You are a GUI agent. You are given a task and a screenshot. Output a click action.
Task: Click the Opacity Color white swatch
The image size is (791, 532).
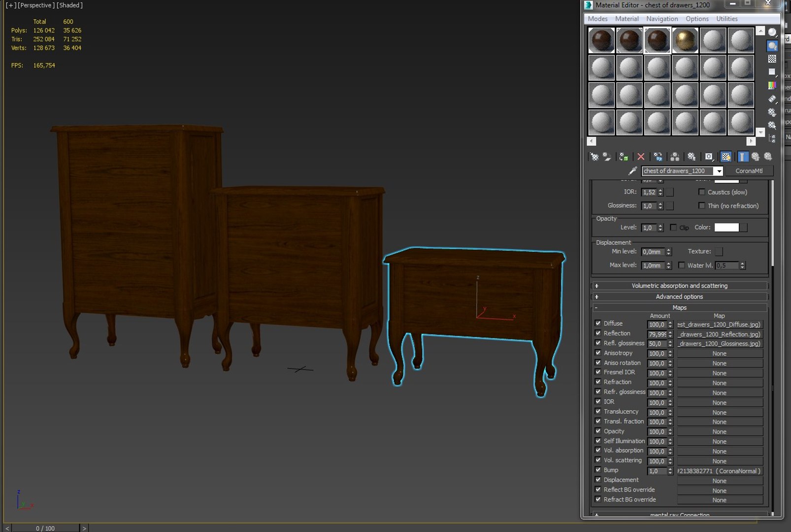coord(726,228)
